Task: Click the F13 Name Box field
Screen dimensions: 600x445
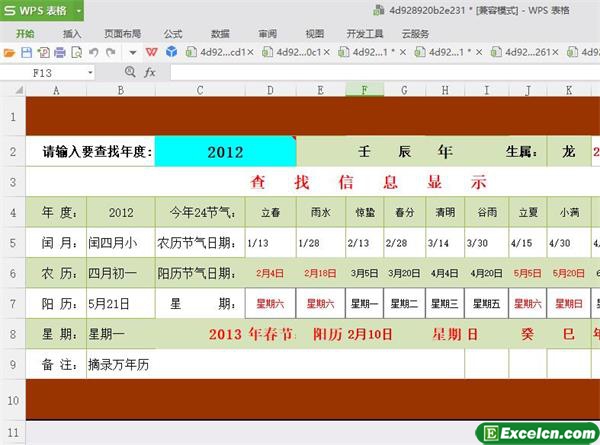Action: click(43, 73)
